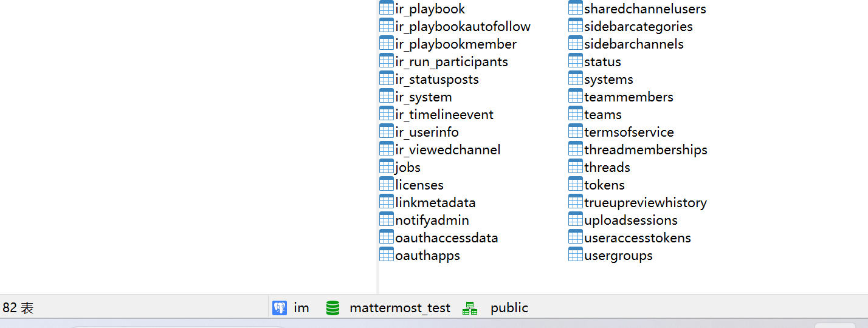868x328 pixels.
Task: Click the table icon beside teams
Action: (x=575, y=114)
